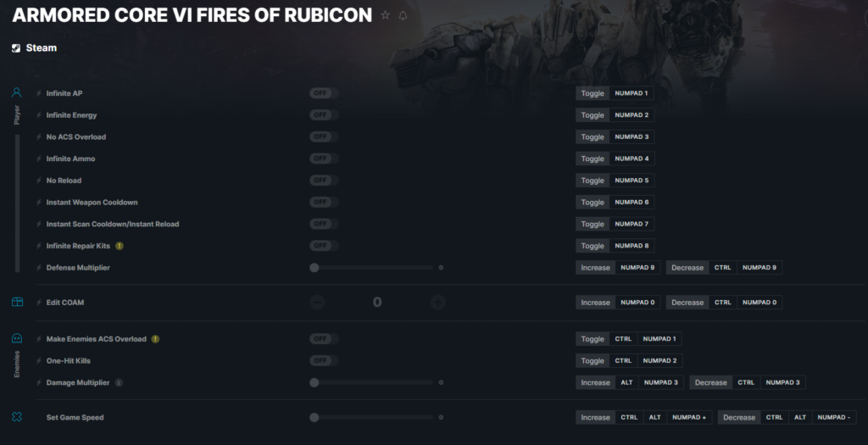Enable Instant Scan Cooldown/Instant Reload switch

(x=324, y=224)
